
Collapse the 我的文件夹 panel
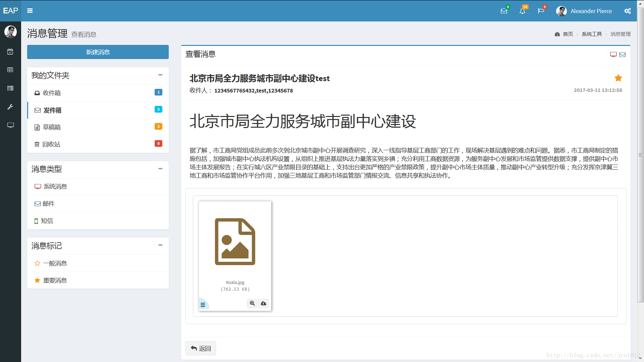click(x=160, y=75)
